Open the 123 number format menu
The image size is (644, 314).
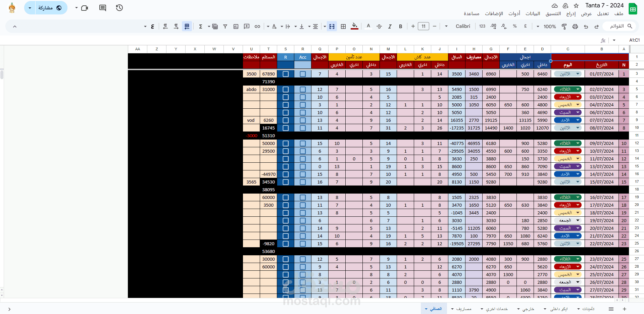coord(482,26)
